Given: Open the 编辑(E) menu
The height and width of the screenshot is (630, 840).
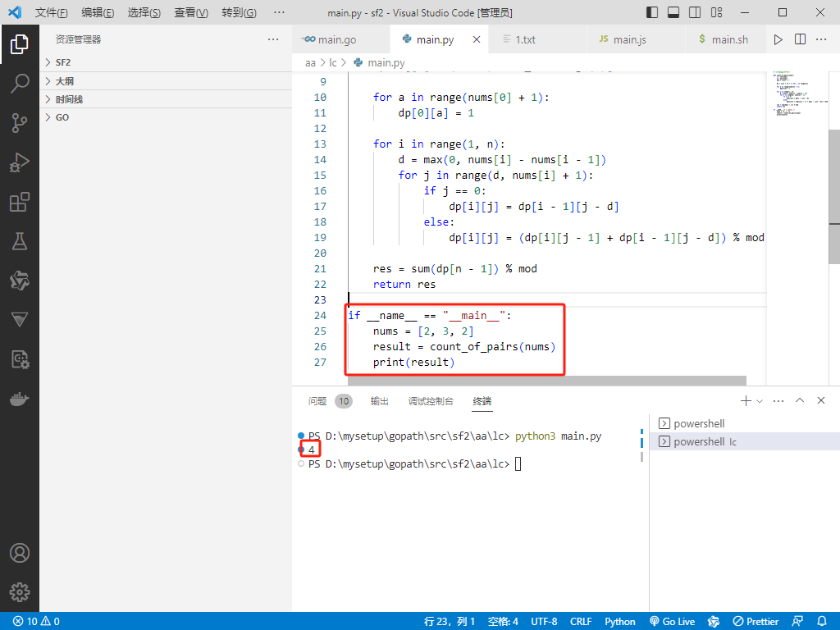Looking at the screenshot, I should pos(98,12).
